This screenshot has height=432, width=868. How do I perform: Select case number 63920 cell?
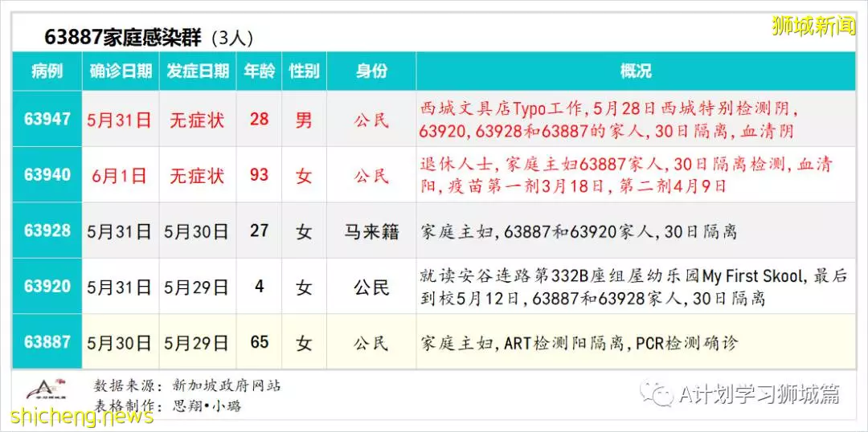(47, 287)
